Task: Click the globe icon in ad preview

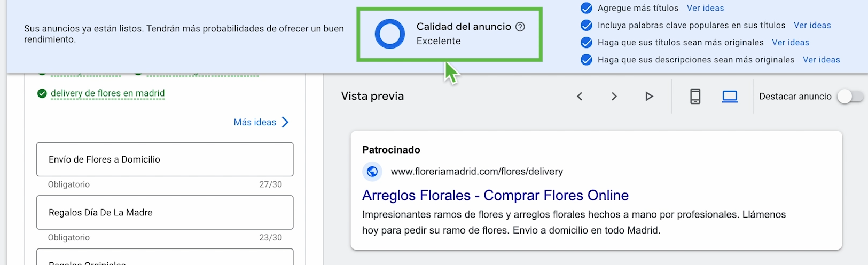Action: click(372, 172)
